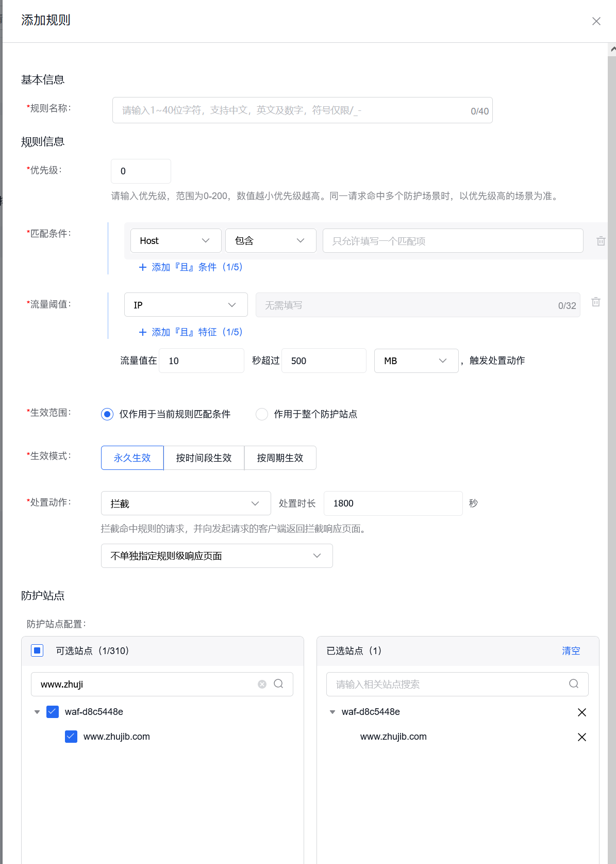Click the 可选站点（1/310）header text
This screenshot has height=864, width=616.
click(93, 651)
